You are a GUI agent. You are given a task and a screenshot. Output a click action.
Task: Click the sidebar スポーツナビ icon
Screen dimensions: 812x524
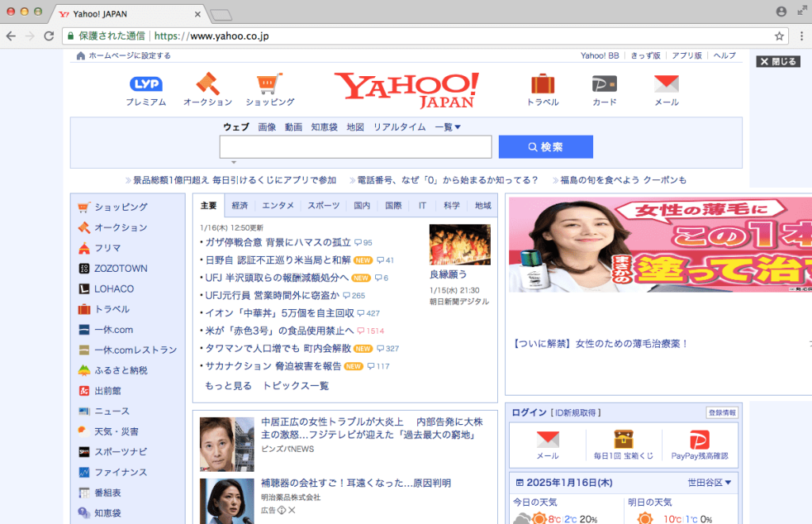84,452
